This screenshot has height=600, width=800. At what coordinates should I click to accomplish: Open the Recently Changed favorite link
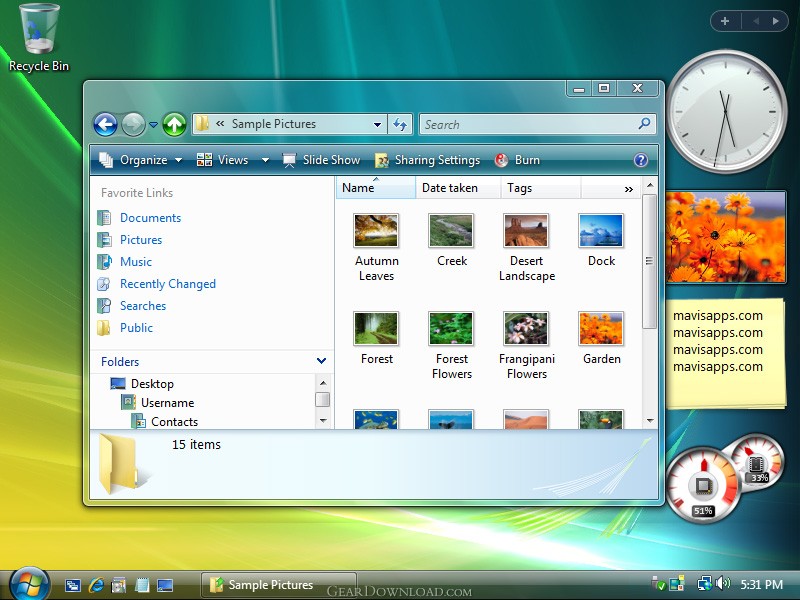tap(167, 284)
